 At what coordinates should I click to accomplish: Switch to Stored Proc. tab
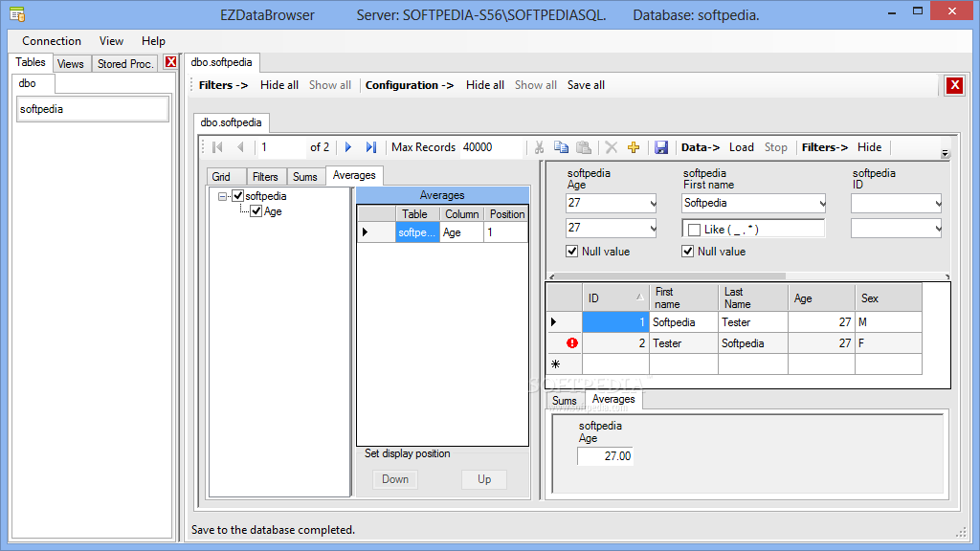125,64
